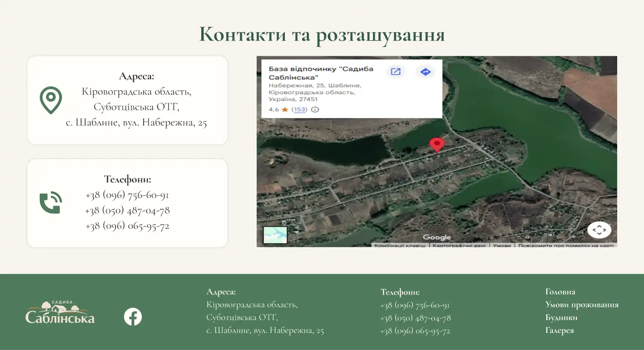Screen dimensions: 644x350
Task: Open Картографічні дані at the map bottom
Action: (x=459, y=245)
